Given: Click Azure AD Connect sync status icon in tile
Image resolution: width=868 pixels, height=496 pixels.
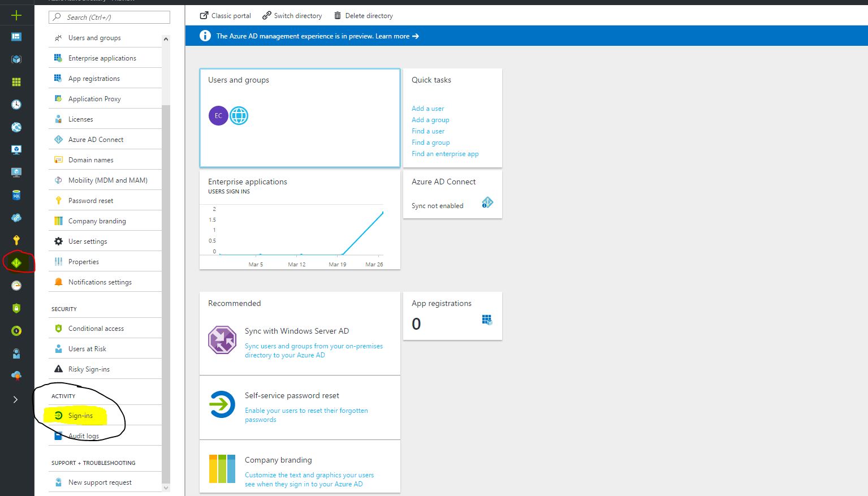Looking at the screenshot, I should pos(487,202).
